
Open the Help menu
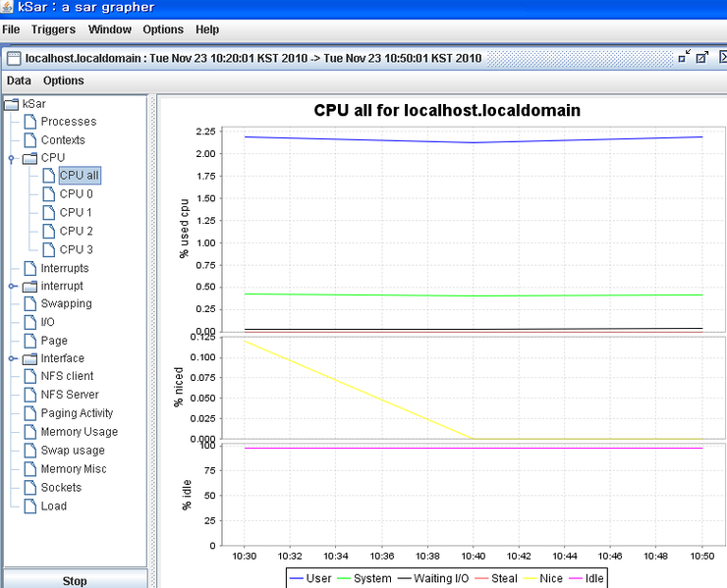(207, 29)
